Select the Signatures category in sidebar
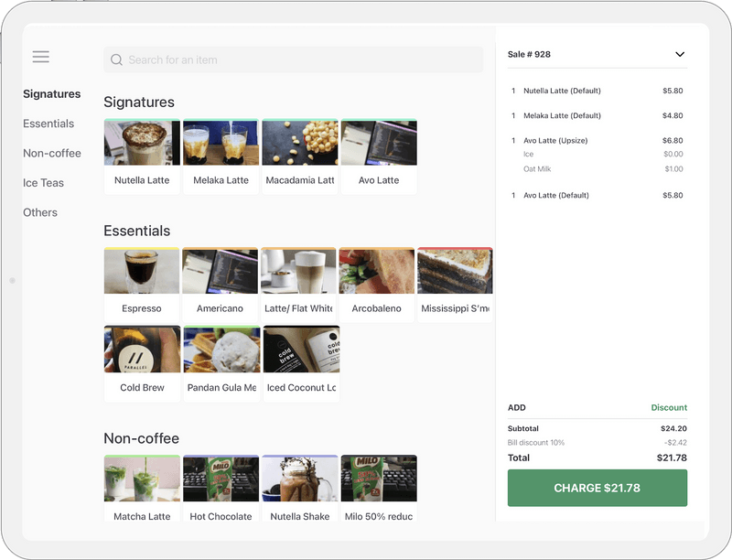Viewport: 732px width, 560px height. point(52,94)
